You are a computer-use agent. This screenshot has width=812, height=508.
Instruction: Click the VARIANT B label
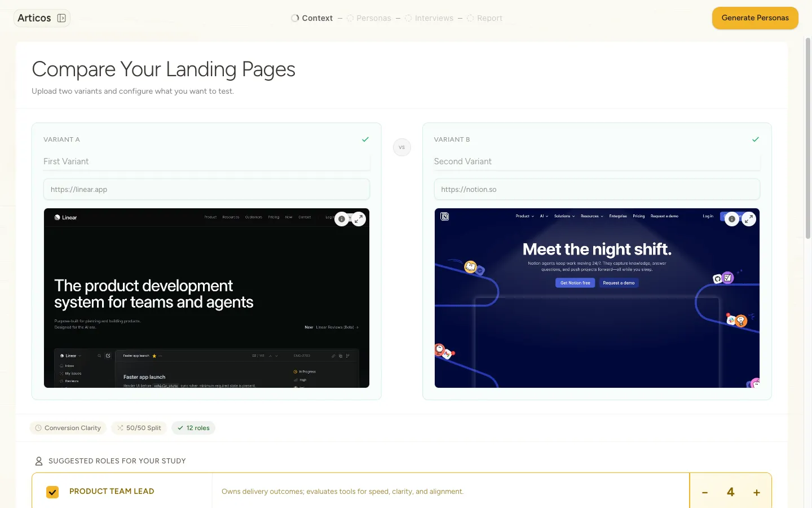click(x=452, y=139)
